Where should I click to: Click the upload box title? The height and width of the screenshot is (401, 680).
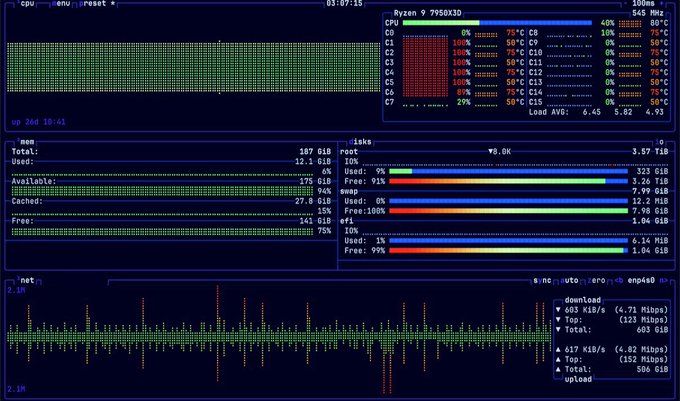[578, 379]
